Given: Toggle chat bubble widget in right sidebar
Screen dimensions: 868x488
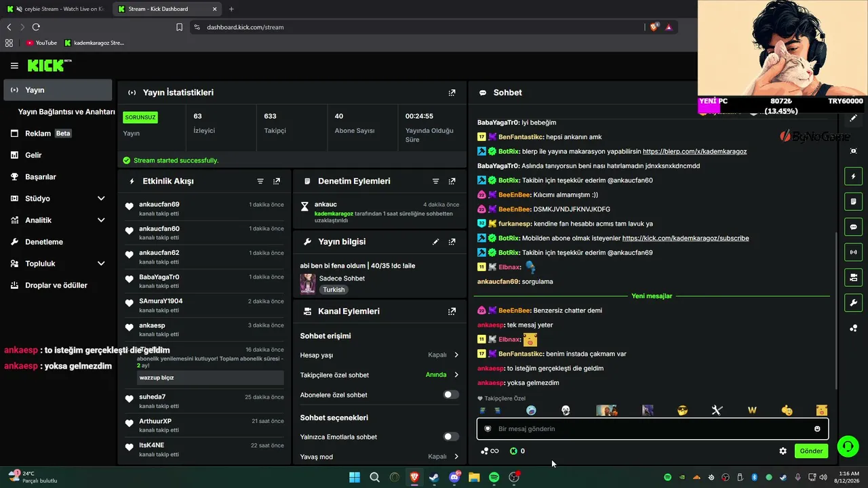Looking at the screenshot, I should (x=853, y=226).
